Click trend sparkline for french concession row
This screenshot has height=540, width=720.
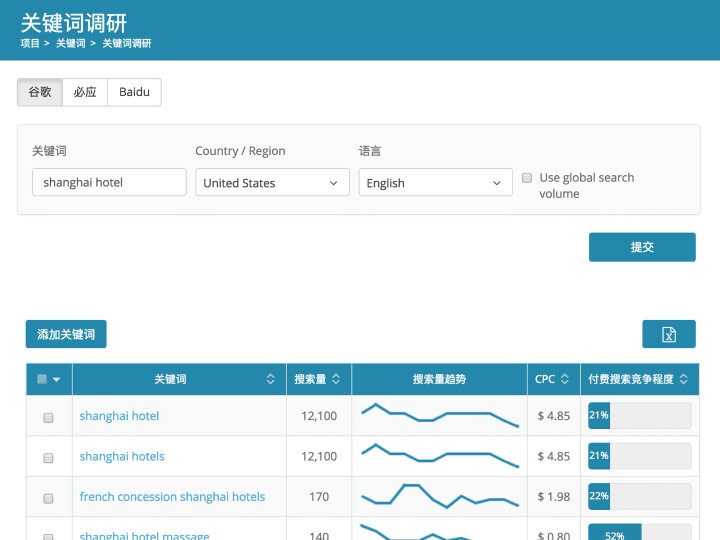pyautogui.click(x=440, y=496)
